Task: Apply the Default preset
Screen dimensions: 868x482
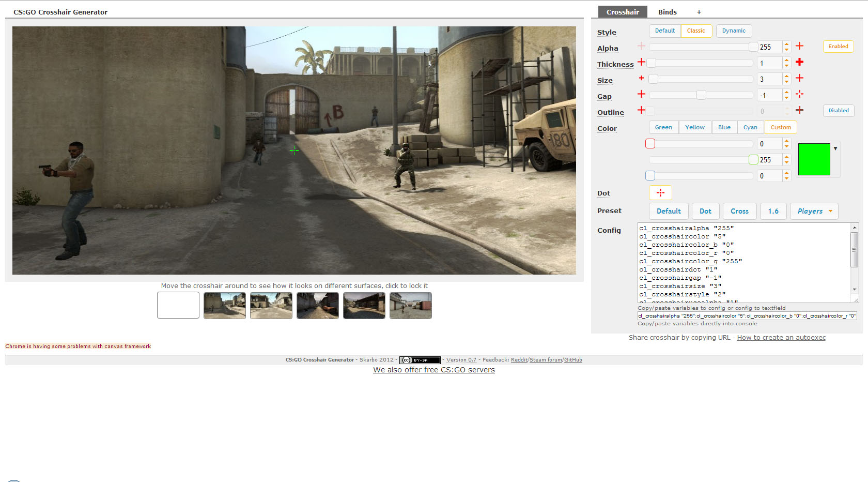Action: (x=669, y=211)
